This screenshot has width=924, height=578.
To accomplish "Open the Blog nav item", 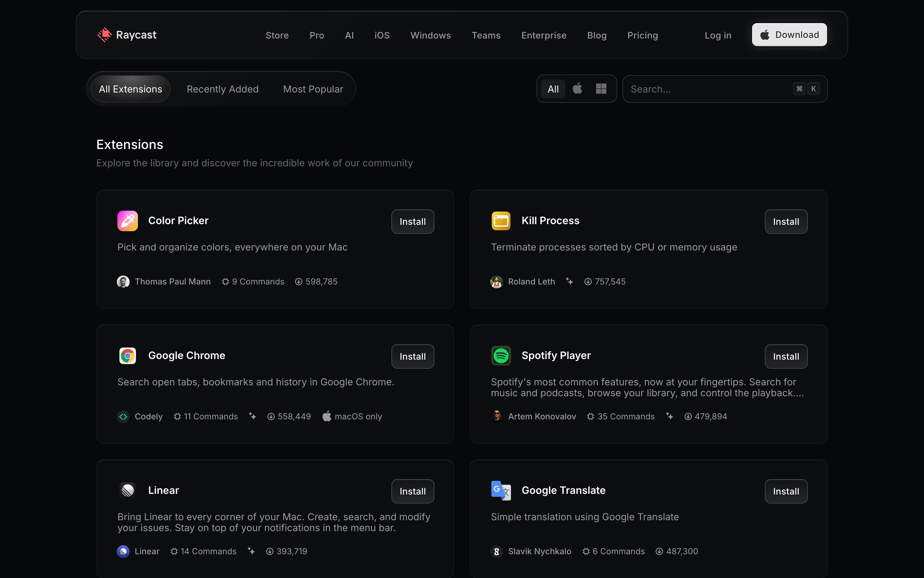I will pyautogui.click(x=597, y=35).
